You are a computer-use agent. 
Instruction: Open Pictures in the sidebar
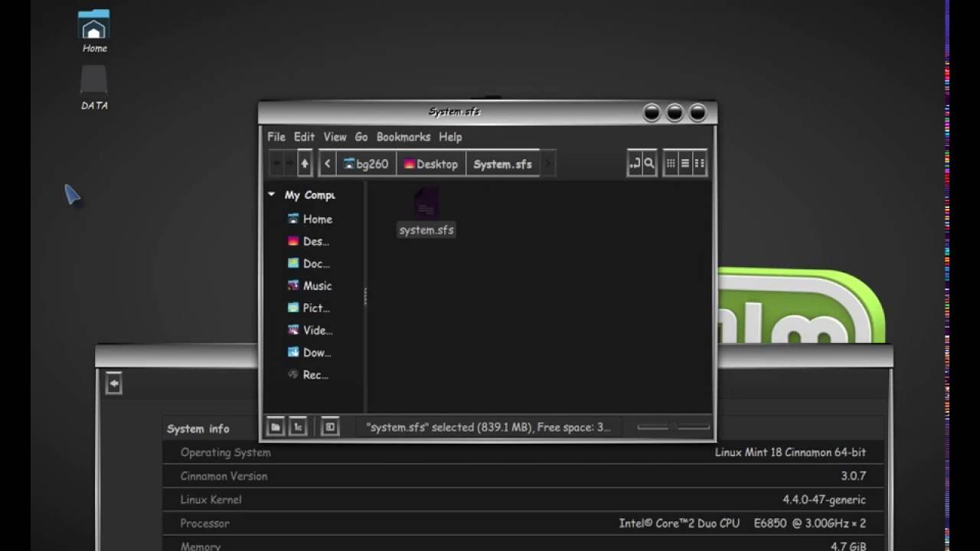pos(309,308)
